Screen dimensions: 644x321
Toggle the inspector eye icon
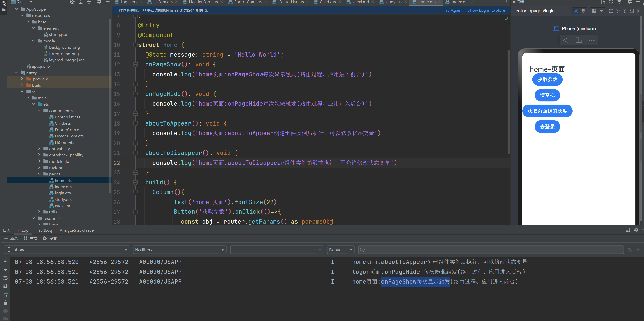click(x=576, y=11)
